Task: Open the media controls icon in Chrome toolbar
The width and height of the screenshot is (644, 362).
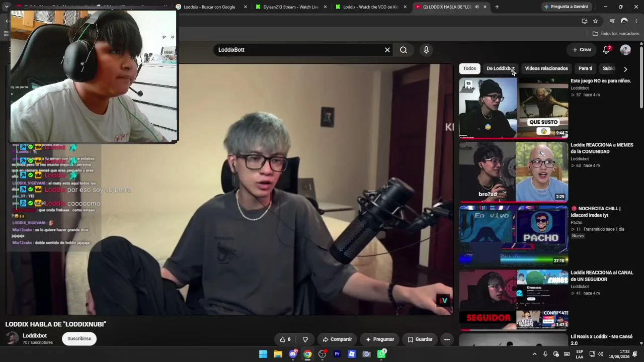Action: 612,21
